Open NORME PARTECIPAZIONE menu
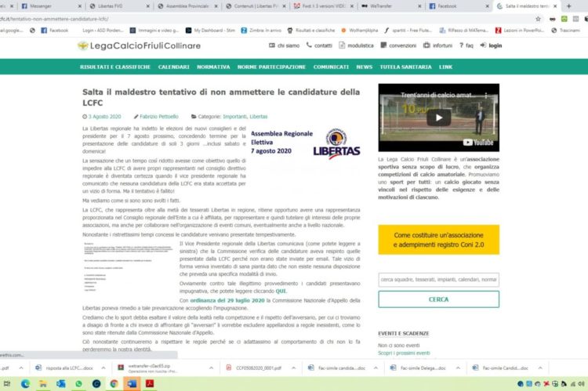 [271, 67]
